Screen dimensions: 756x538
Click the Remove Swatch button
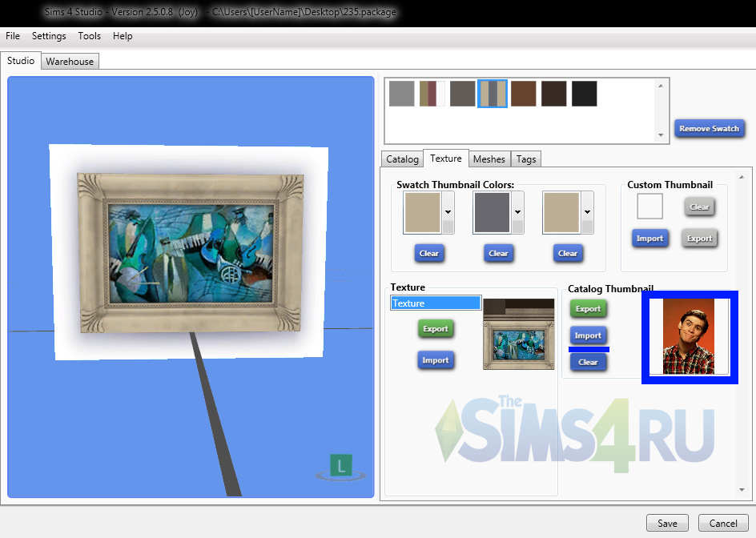click(x=709, y=129)
